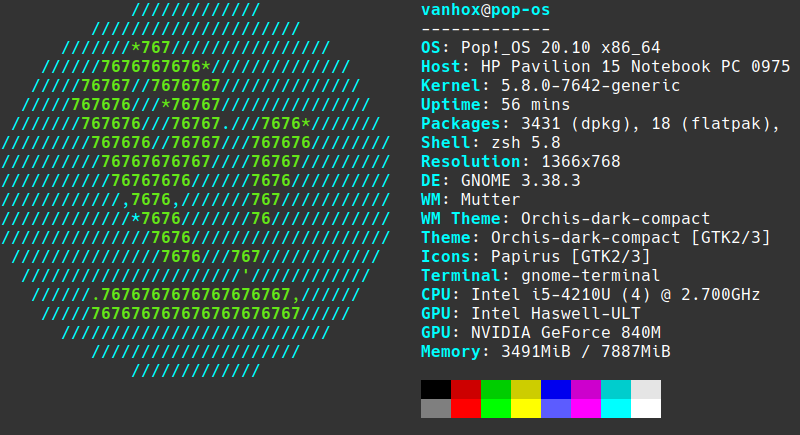Screen dimensions: 800x435
Task: Click the green ,7676, logo segment
Action: (x=151, y=199)
